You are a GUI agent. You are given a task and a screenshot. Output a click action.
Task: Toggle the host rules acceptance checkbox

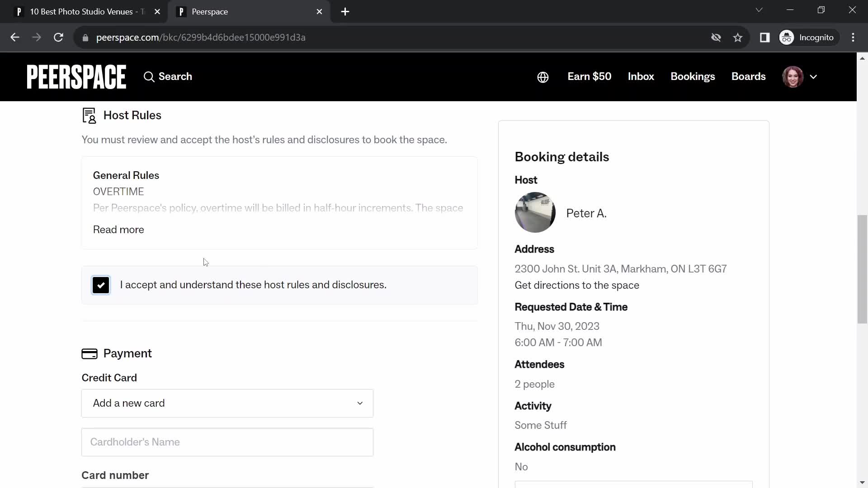[101, 285]
